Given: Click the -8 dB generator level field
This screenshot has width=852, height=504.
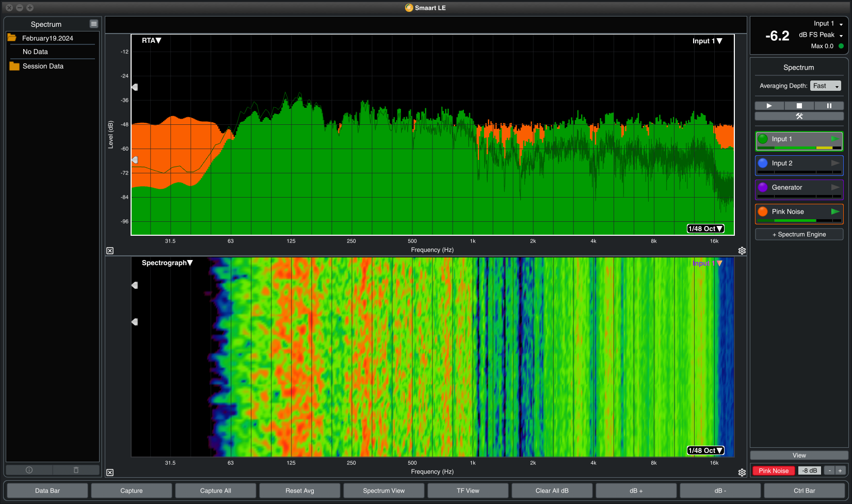Looking at the screenshot, I should 810,470.
